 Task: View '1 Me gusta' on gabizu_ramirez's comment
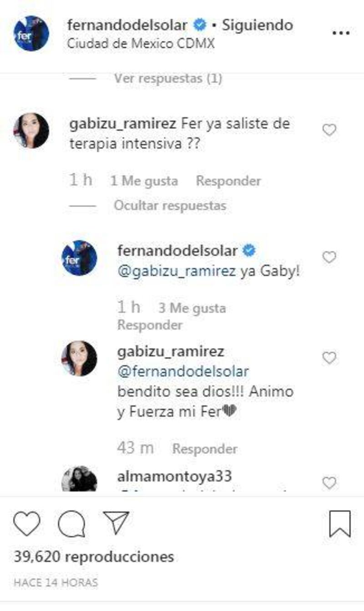point(144,181)
